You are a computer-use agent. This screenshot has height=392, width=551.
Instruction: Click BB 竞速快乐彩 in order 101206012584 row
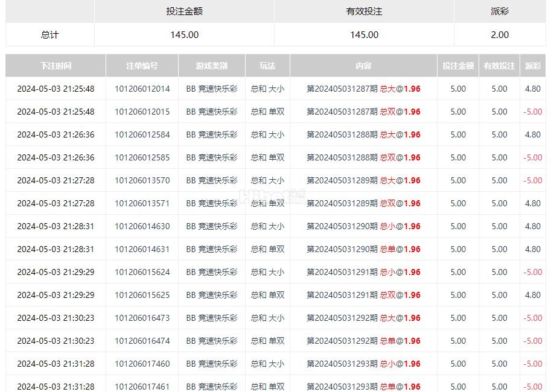pyautogui.click(x=212, y=134)
